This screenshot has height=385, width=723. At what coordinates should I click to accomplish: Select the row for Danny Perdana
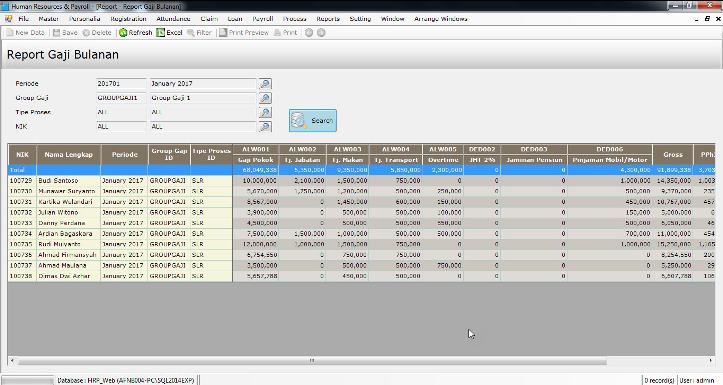(x=362, y=223)
